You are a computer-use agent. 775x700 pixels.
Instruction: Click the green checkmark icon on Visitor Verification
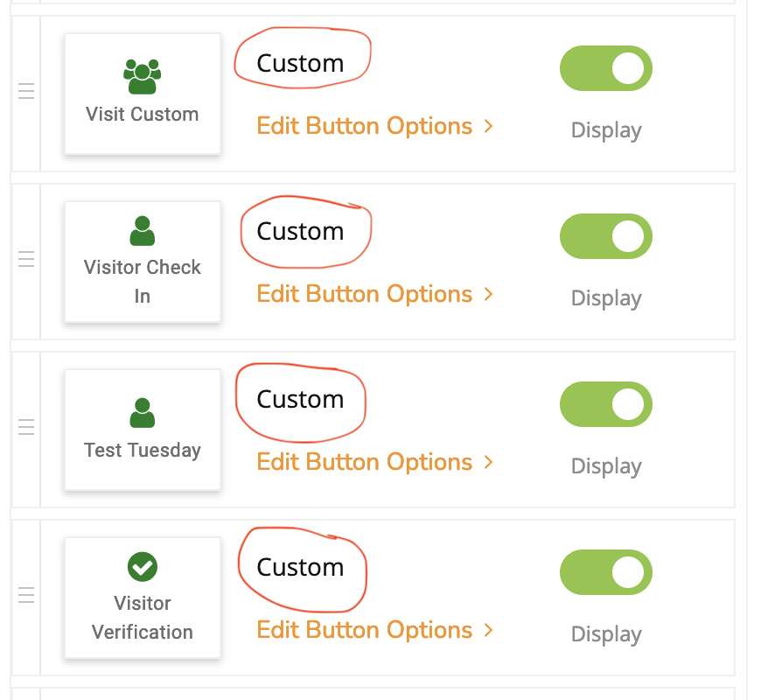click(x=142, y=567)
